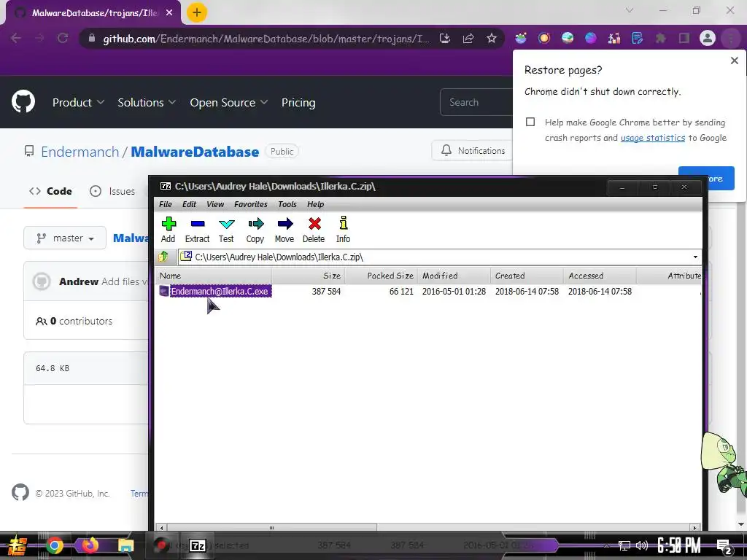Reload the GitHub page

pyautogui.click(x=63, y=38)
